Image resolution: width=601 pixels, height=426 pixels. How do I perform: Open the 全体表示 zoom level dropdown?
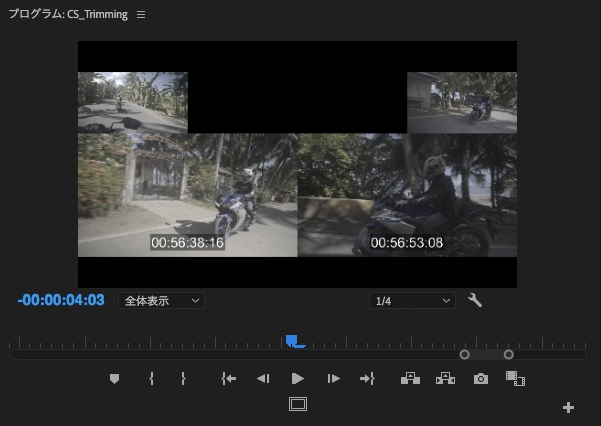tap(162, 300)
